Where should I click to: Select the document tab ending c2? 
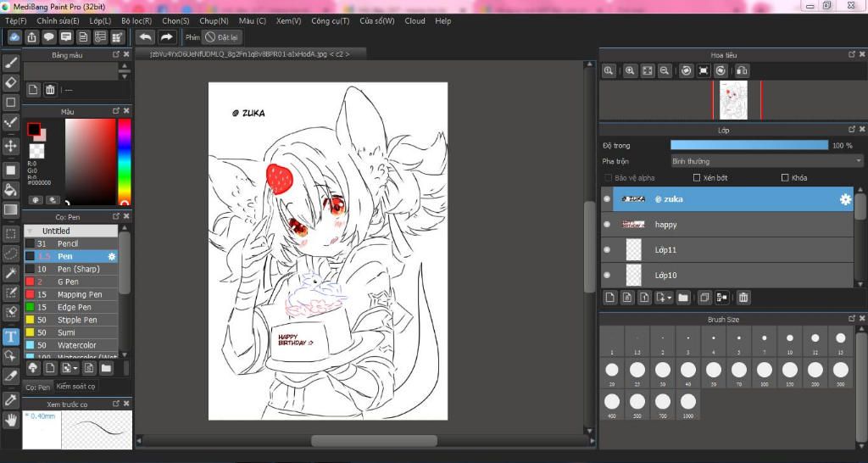pyautogui.click(x=250, y=54)
